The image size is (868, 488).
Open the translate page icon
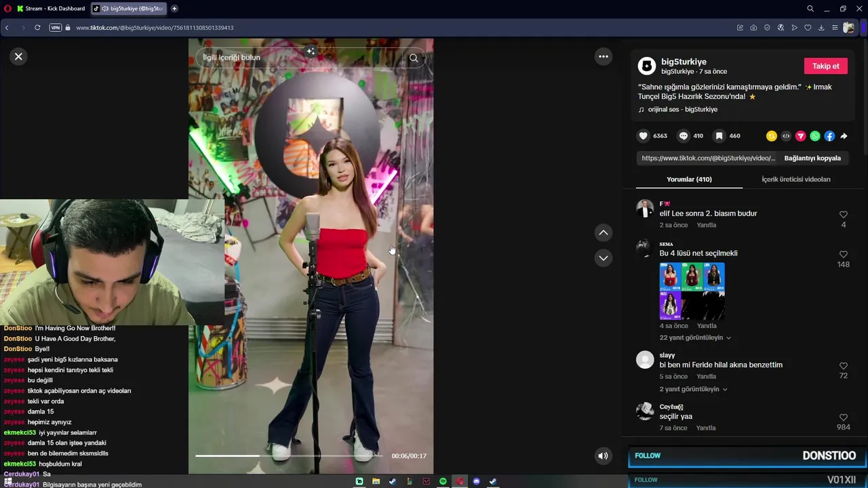click(x=781, y=28)
